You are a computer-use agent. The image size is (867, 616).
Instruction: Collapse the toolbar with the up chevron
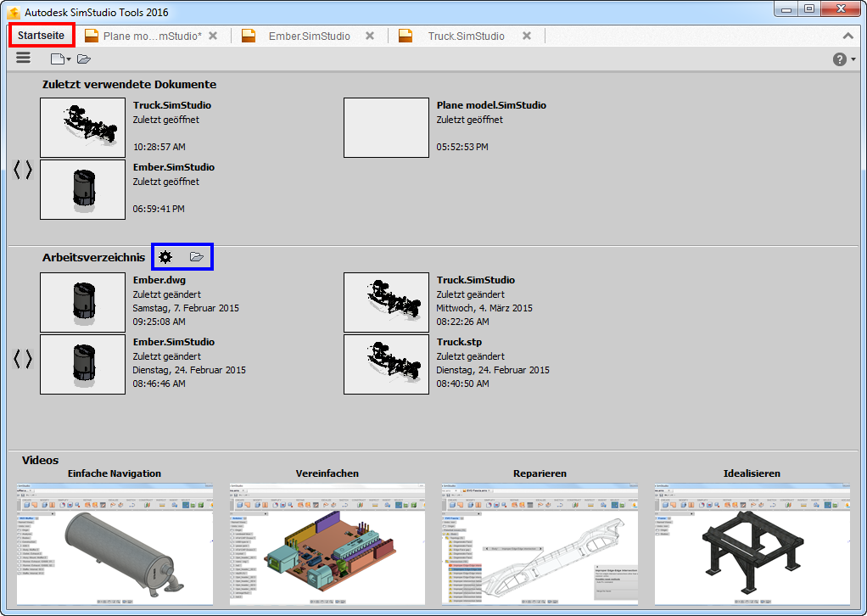click(x=847, y=36)
